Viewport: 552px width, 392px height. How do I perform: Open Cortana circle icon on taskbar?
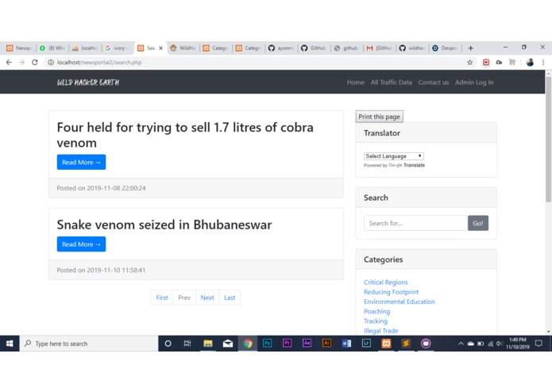tap(168, 344)
